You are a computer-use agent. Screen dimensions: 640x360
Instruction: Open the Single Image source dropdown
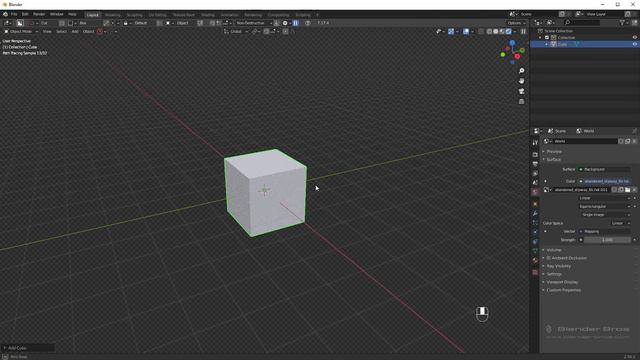[x=604, y=215]
